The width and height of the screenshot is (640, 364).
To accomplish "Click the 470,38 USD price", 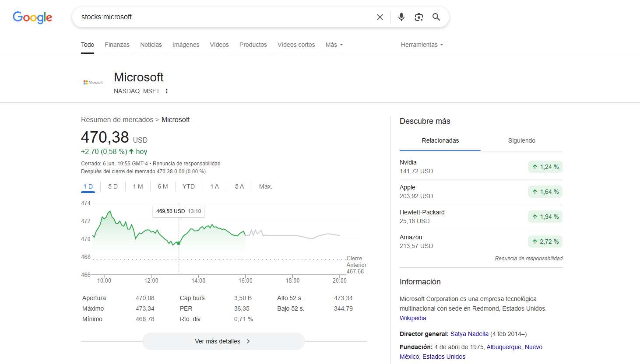I will click(114, 137).
